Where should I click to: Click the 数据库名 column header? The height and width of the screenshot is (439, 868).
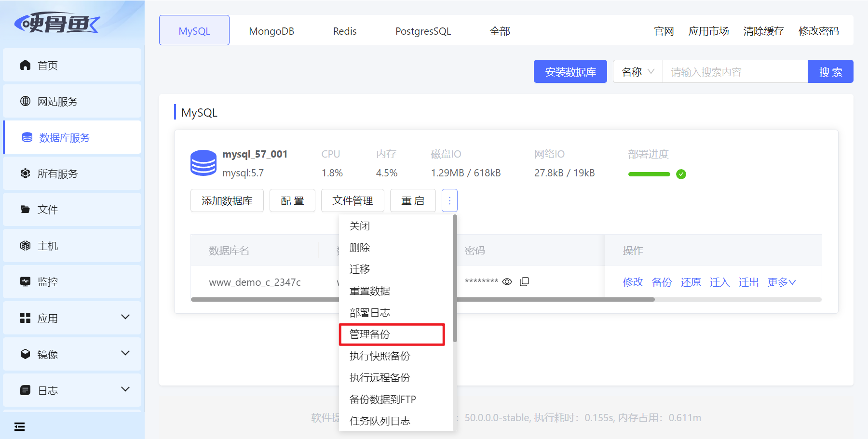tap(229, 250)
